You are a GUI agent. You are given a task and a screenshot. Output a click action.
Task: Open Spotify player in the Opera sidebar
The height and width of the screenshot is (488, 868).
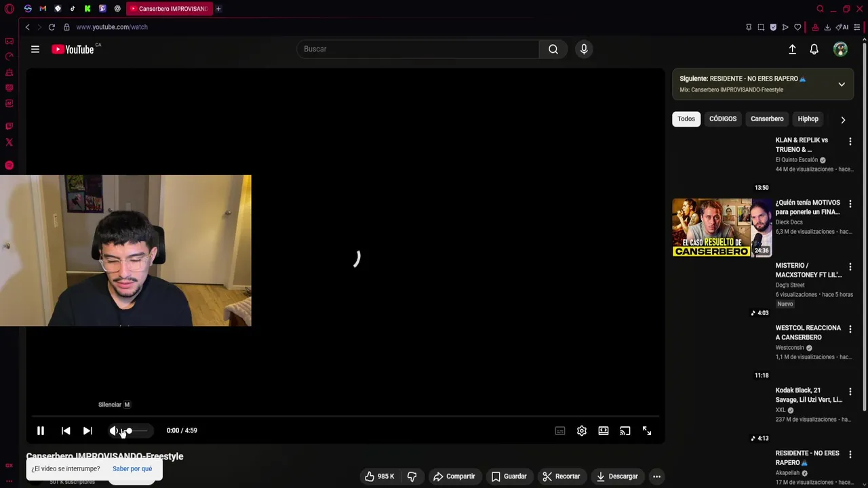tap(9, 165)
